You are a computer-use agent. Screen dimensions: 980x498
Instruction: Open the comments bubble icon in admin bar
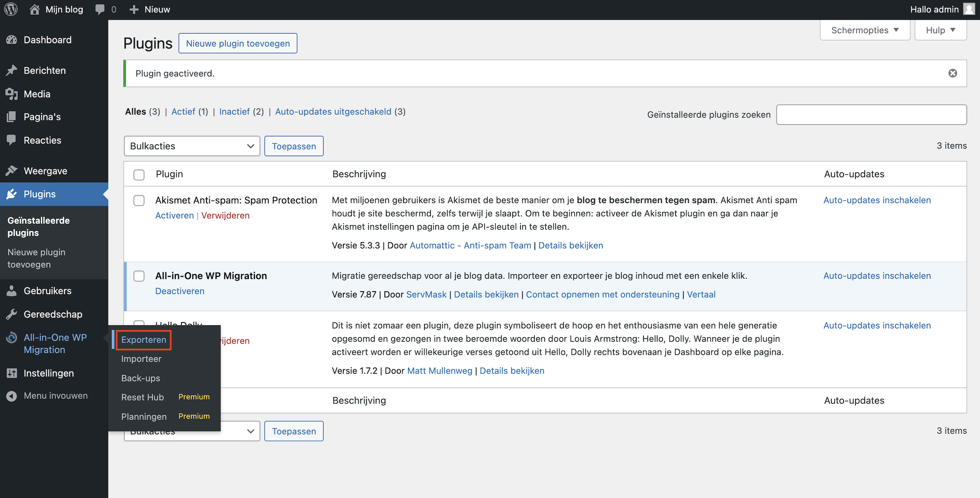tap(100, 9)
